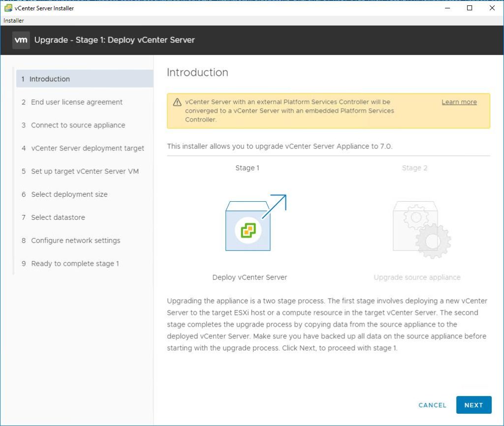Select step 1 Introduction in the sidebar
The image size is (504, 426).
pyautogui.click(x=85, y=79)
